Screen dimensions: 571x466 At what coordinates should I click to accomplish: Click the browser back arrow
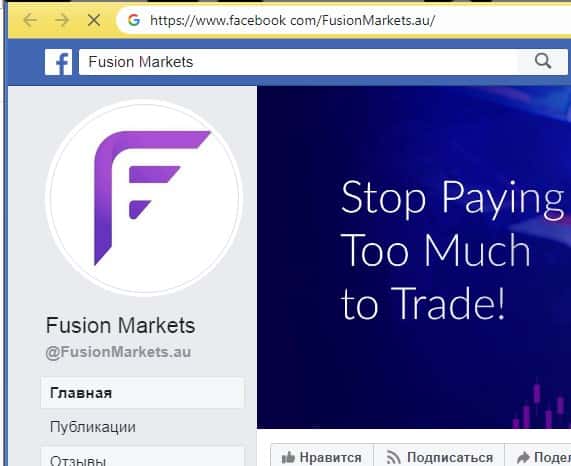tap(30, 20)
